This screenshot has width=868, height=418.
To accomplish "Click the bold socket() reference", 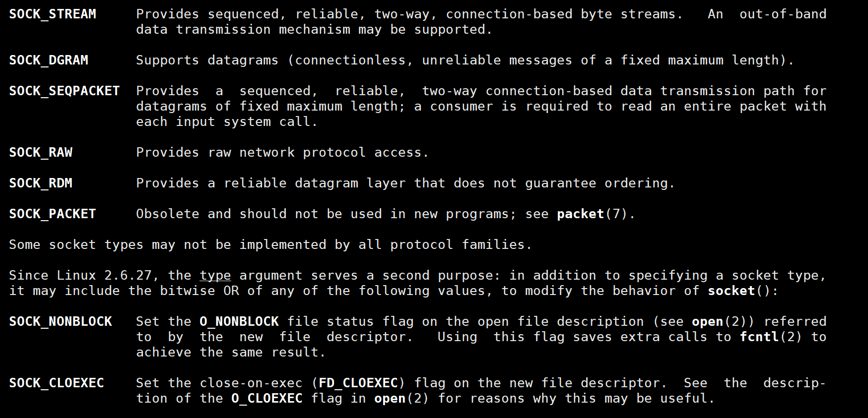I will [x=739, y=291].
